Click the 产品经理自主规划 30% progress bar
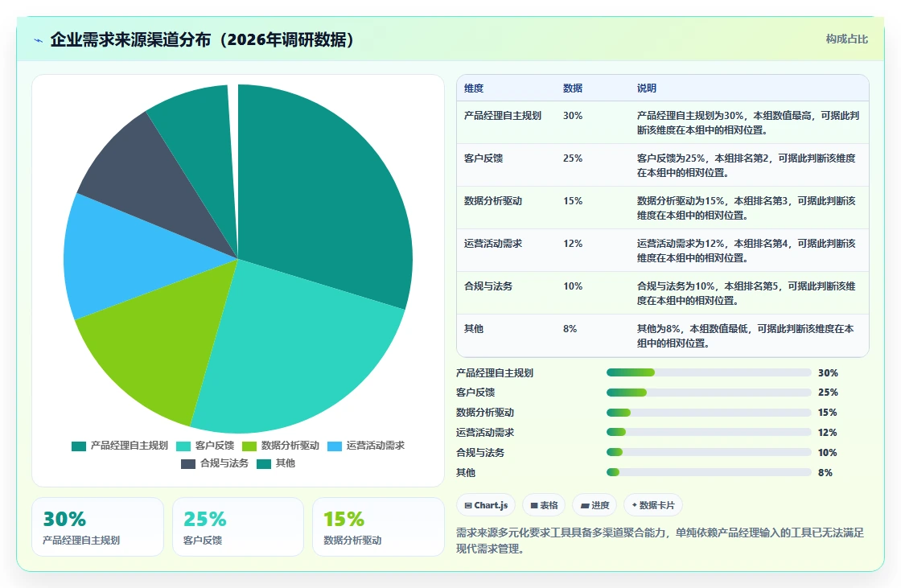Viewport: 901px width, 588px height. click(709, 372)
